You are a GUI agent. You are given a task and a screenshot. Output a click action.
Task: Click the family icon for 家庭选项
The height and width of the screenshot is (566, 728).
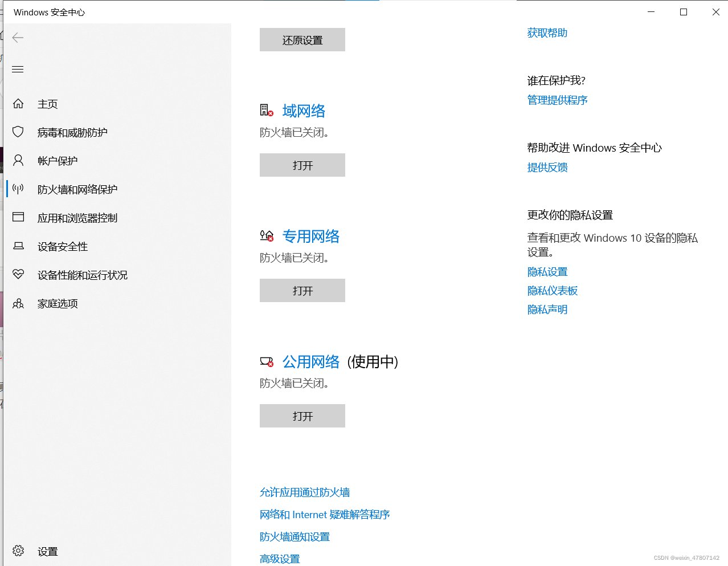(x=18, y=303)
